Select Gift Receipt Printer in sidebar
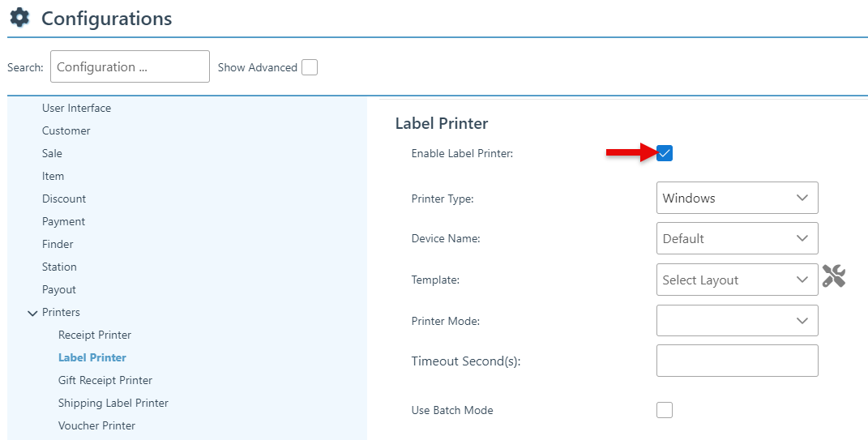 pos(105,380)
